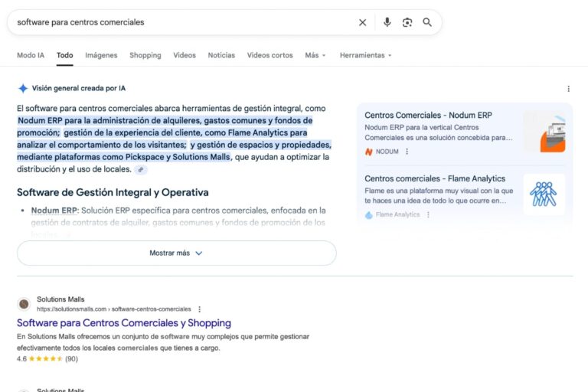Click the NODUM orange logo icon
The image size is (588, 392).
click(x=368, y=152)
